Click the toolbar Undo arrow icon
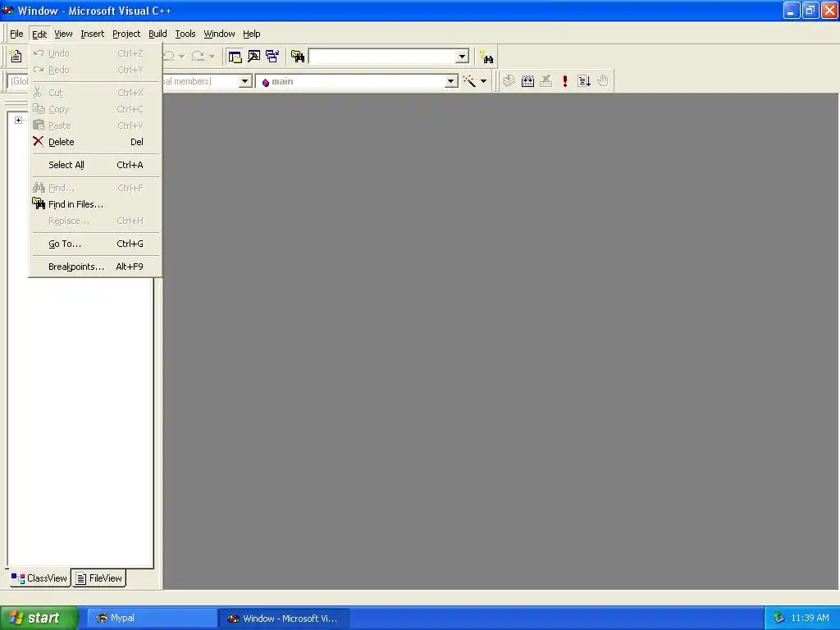The width and height of the screenshot is (840, 630). pyautogui.click(x=169, y=56)
